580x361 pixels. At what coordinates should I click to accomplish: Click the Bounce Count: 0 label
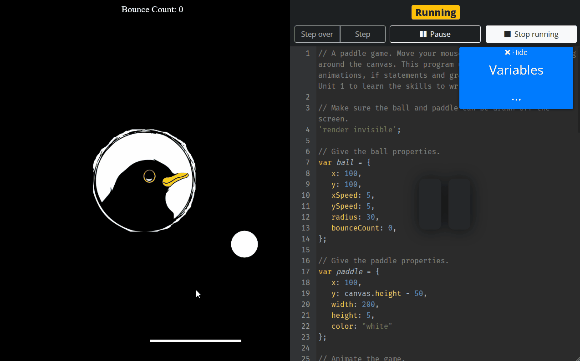tap(152, 9)
